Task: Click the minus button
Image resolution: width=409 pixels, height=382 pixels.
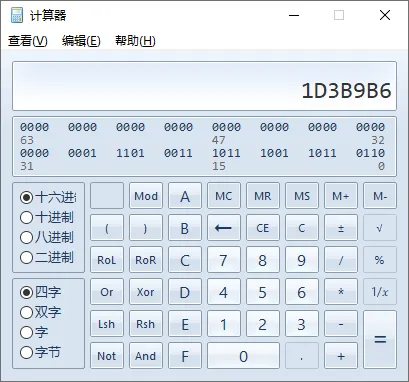Action: point(341,324)
